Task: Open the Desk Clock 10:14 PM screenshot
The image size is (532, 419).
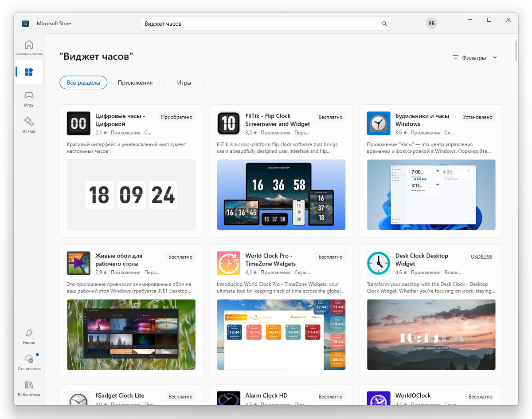Action: click(431, 335)
